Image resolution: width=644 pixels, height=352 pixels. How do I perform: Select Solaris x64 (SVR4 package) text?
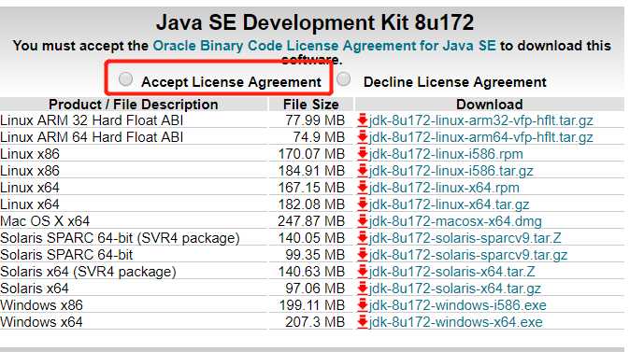coord(88,272)
